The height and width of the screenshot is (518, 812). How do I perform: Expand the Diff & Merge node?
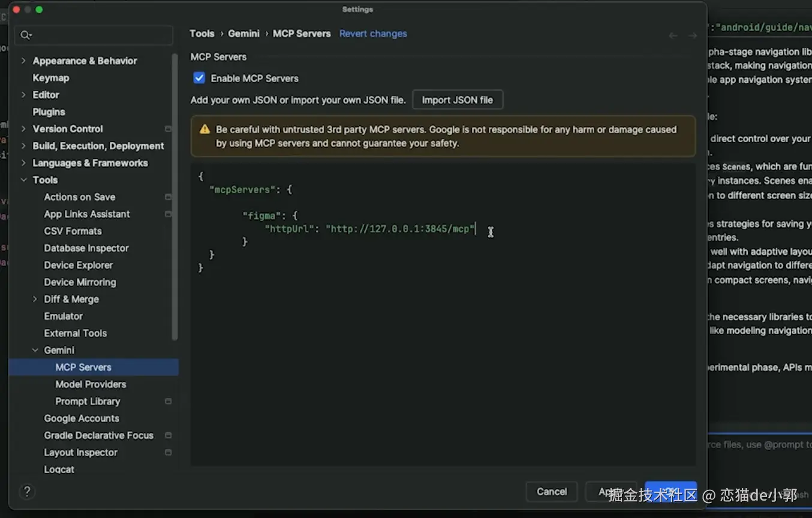coord(35,299)
